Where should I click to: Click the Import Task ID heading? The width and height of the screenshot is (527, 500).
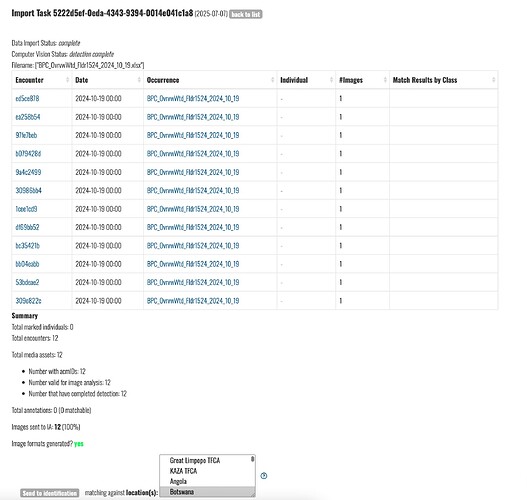[102, 13]
